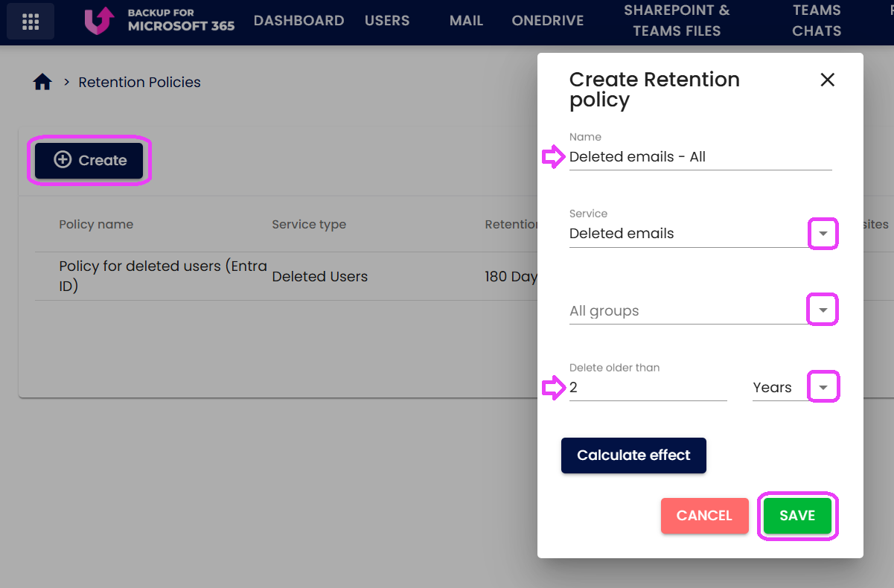This screenshot has width=894, height=588.
Task: Cancel the retention policy creation
Action: (704, 516)
